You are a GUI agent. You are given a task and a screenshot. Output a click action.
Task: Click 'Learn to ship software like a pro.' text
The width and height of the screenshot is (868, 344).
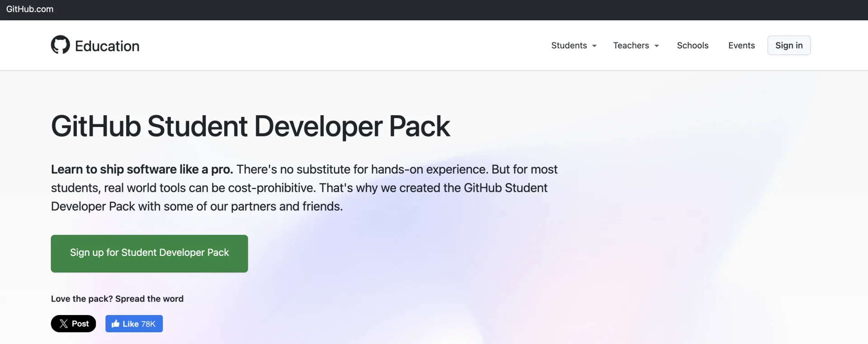[142, 170]
